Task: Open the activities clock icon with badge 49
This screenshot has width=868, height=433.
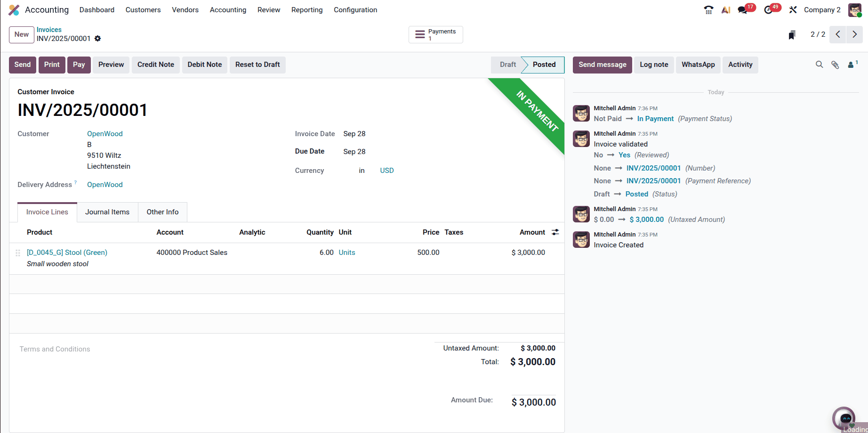Action: click(769, 10)
